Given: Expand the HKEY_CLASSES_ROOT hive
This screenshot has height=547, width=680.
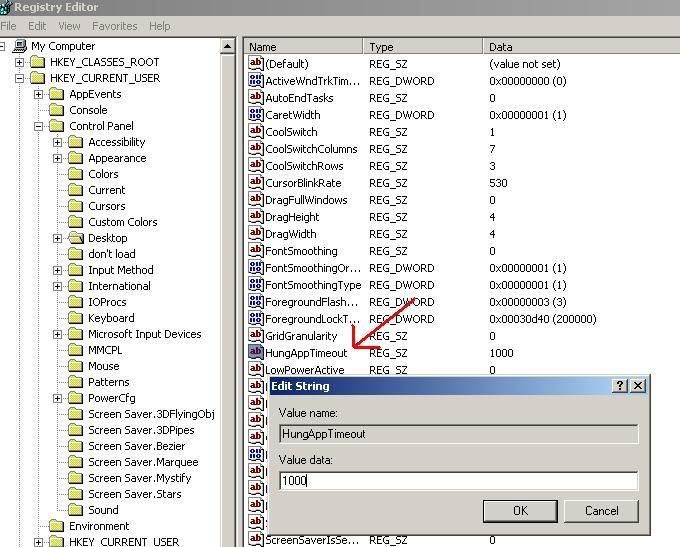Looking at the screenshot, I should pyautogui.click(x=19, y=62).
